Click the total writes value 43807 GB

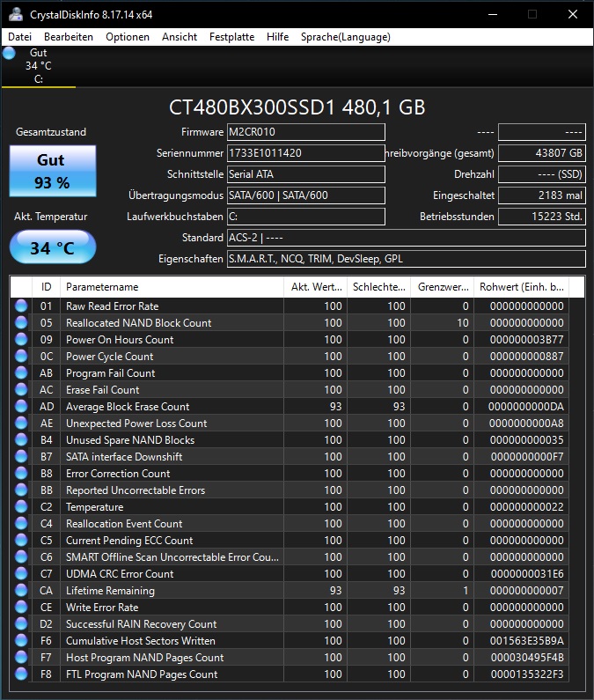click(542, 153)
